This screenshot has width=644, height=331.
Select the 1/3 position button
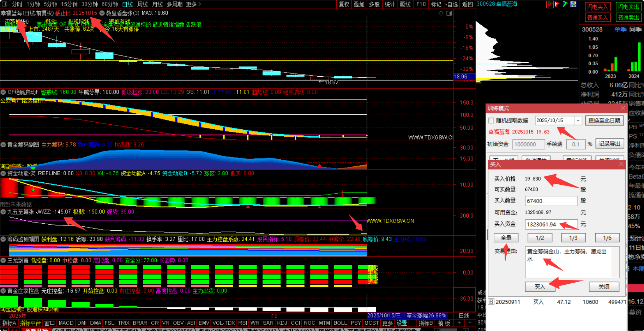(573, 238)
